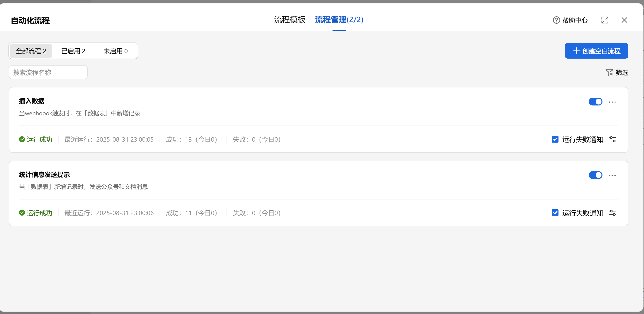This screenshot has width=644, height=314.
Task: Open the 插入数据 flow title
Action: (x=32, y=101)
